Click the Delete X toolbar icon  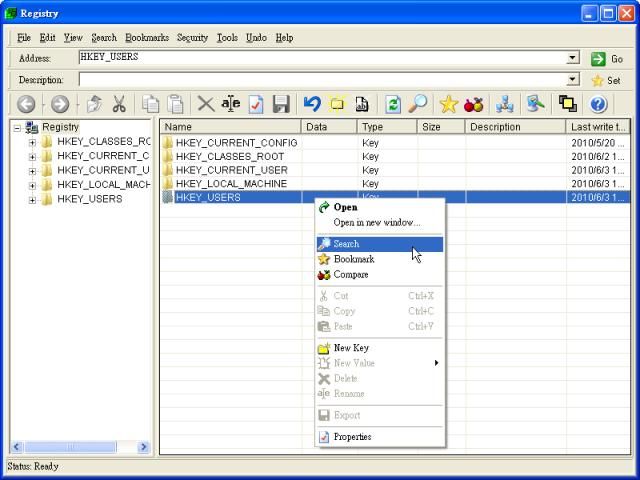(205, 104)
